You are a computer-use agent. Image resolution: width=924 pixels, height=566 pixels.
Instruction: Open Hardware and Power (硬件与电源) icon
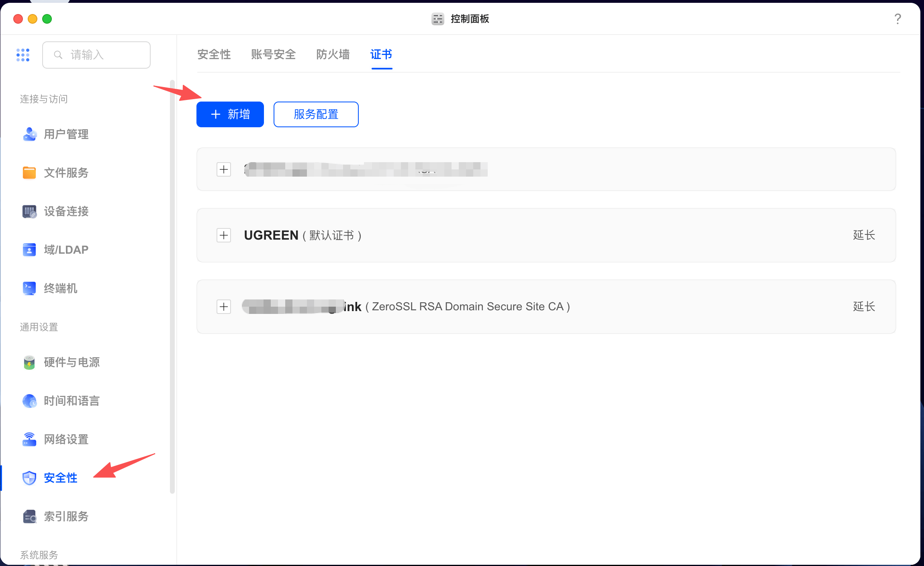29,362
